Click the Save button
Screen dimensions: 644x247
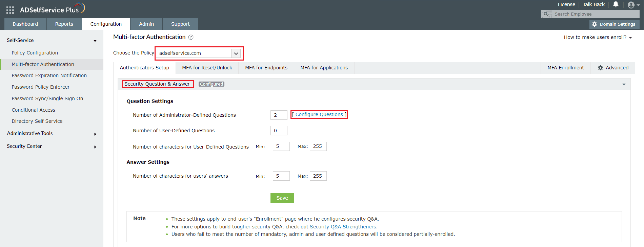pos(282,198)
